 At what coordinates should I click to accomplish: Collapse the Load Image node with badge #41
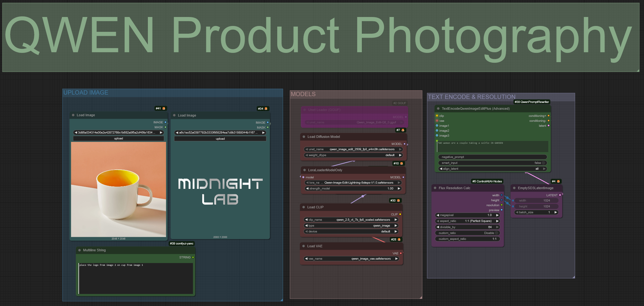[x=73, y=115]
